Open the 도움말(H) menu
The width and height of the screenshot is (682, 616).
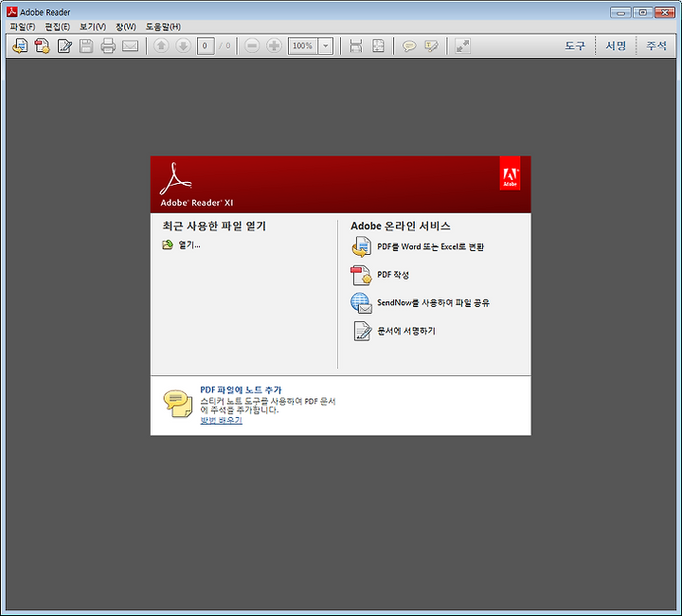tap(163, 27)
